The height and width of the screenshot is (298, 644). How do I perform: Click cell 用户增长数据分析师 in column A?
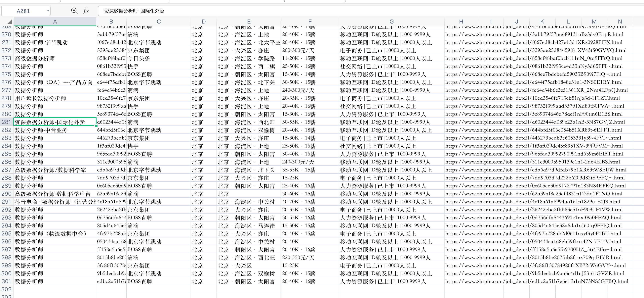pos(41,98)
